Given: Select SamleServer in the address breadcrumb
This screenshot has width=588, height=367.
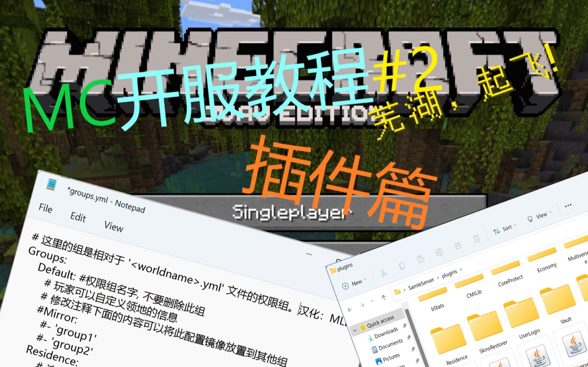Looking at the screenshot, I should click(x=421, y=284).
